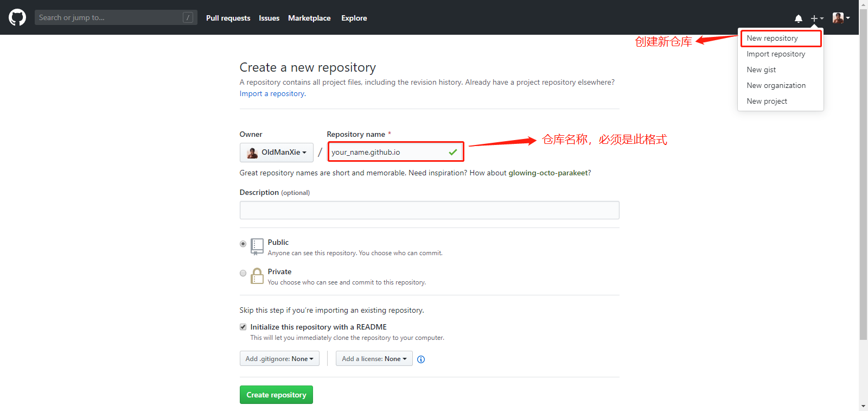This screenshot has height=411, width=868.
Task: Toggle Initialize this repository with a README
Action: (x=243, y=327)
